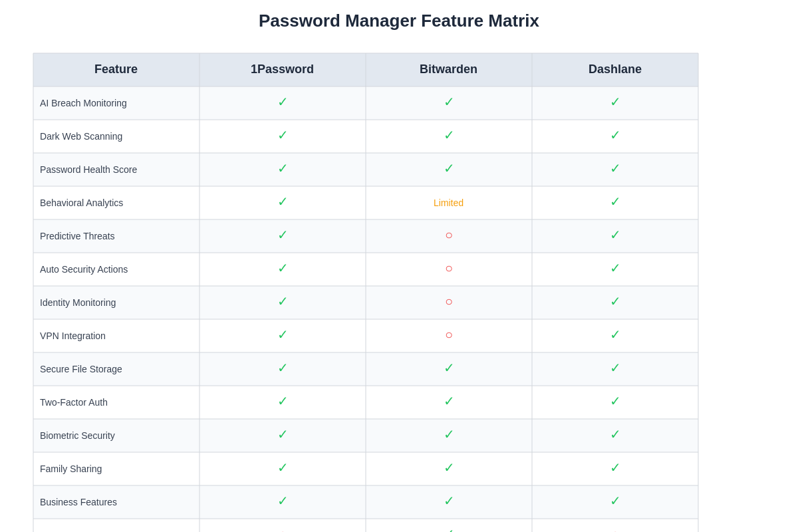Click Bitwarden's checkmark for Two-Factor Auth
This screenshot has height=532, width=798.
coord(449,402)
